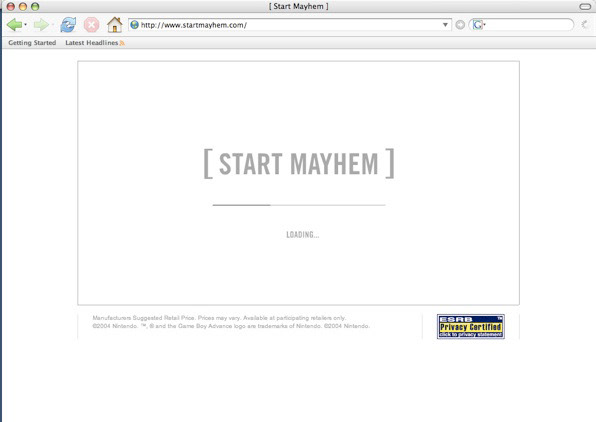The image size is (596, 422).
Task: Click the Go button beside the address bar
Action: (x=460, y=25)
